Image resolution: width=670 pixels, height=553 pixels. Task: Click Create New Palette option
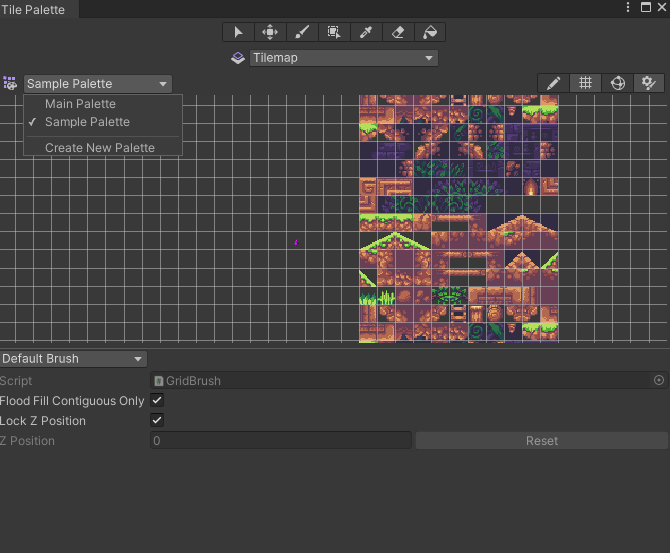[103, 147]
